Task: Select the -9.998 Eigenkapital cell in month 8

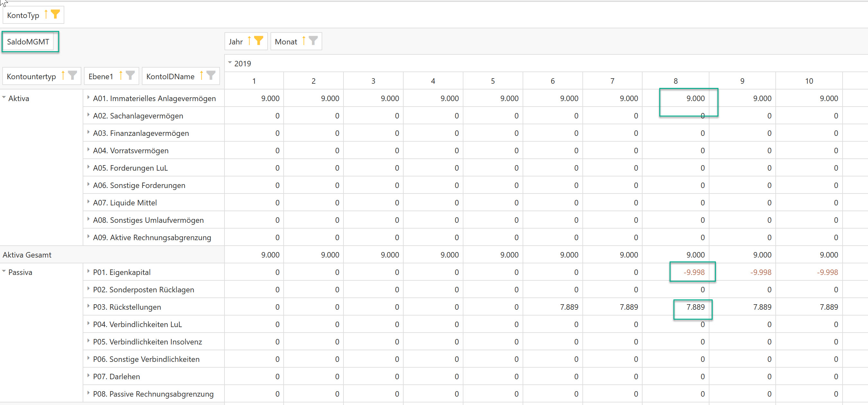Action: pos(693,272)
